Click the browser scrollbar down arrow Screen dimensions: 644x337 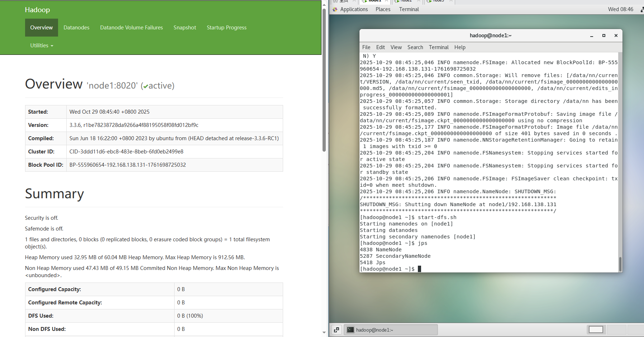pos(324,333)
